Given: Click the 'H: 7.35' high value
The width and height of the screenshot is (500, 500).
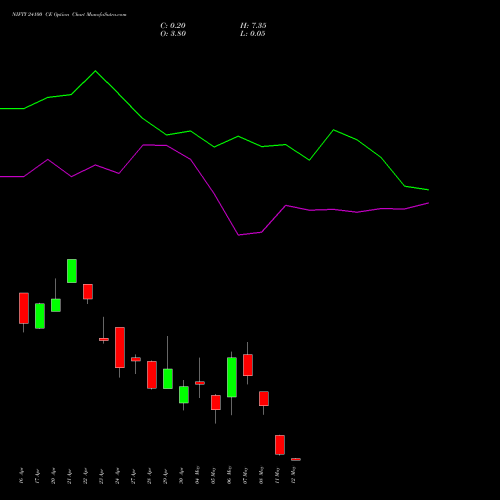Looking at the screenshot, I should 253,26.
